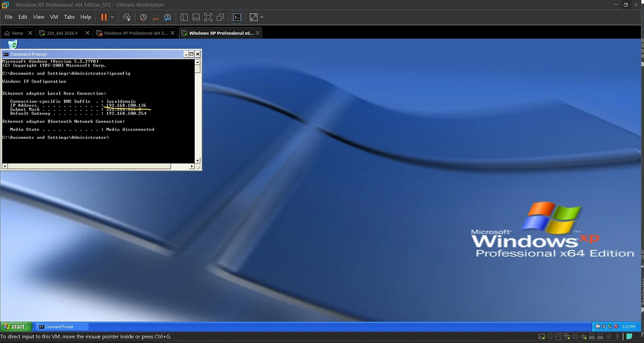Open the Tabs menu
Viewport: 644px width, 343px height.
click(69, 17)
